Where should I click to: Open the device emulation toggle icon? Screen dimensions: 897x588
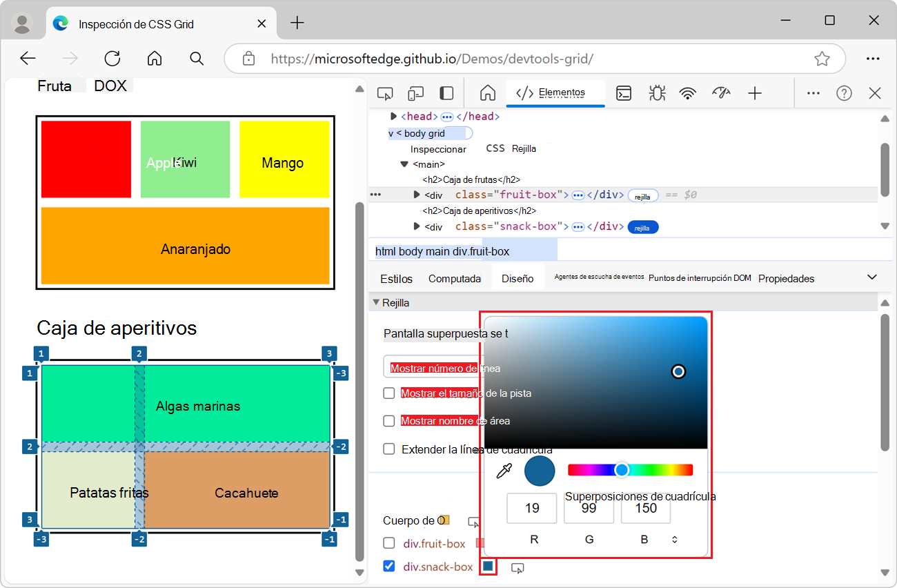[415, 92]
